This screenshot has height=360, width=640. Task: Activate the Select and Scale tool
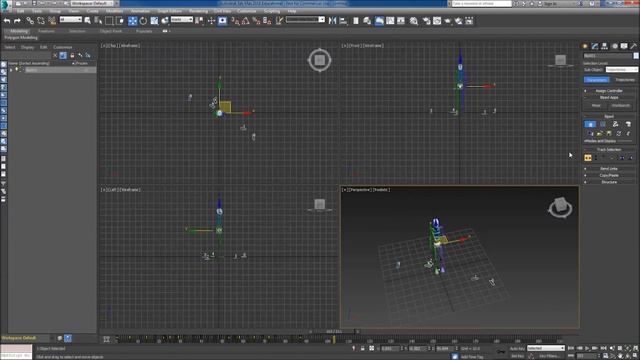click(154, 21)
